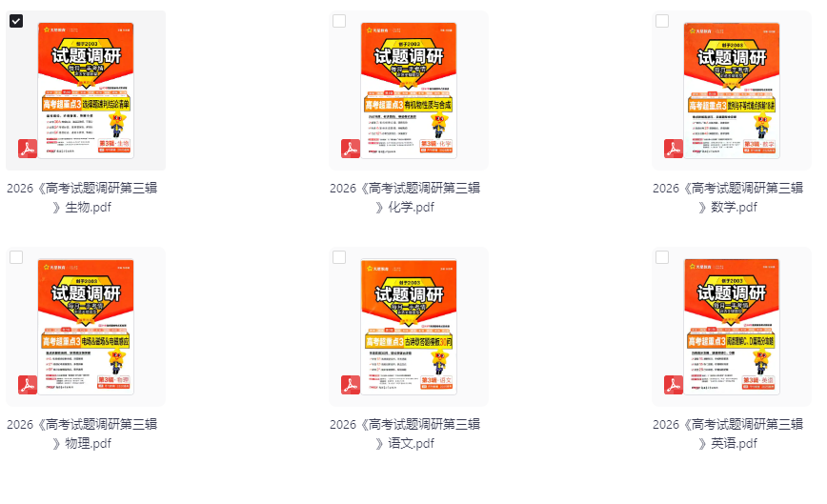Uncheck the checkbox on 生物.pdf
This screenshot has width=827, height=504.
tap(16, 21)
